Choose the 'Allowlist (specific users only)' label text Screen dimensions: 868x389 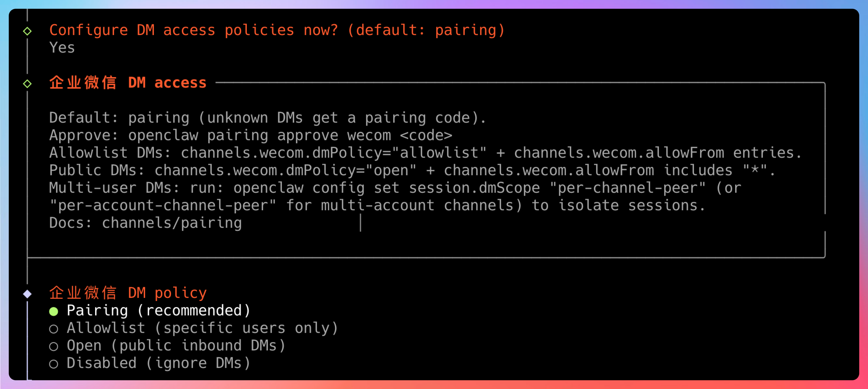(x=202, y=328)
